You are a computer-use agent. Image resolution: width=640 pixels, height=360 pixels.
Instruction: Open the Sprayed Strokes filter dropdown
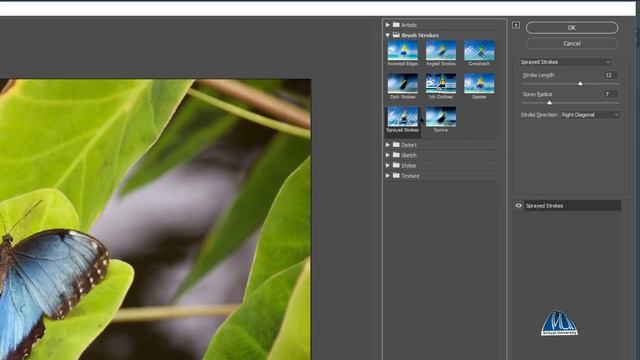565,62
